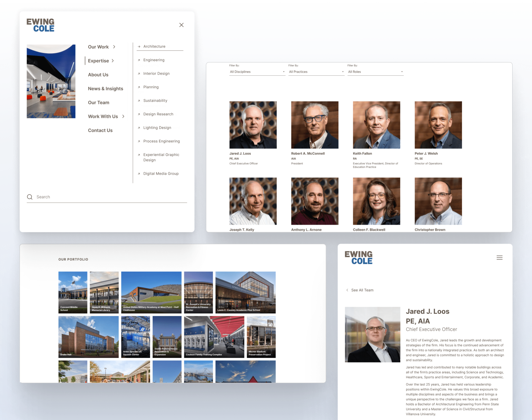Click the search magnifier icon
Viewport: 532px width, 420px height.
click(30, 197)
